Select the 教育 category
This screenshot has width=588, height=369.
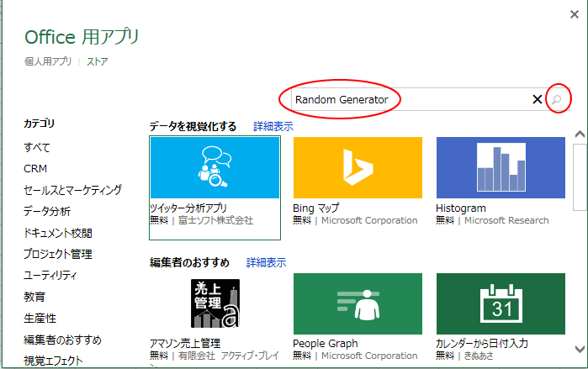34,297
